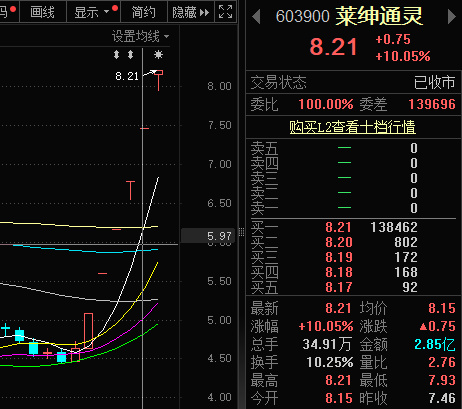
Task: Click the first up-down arrow marker icon
Action: pyautogui.click(x=116, y=54)
